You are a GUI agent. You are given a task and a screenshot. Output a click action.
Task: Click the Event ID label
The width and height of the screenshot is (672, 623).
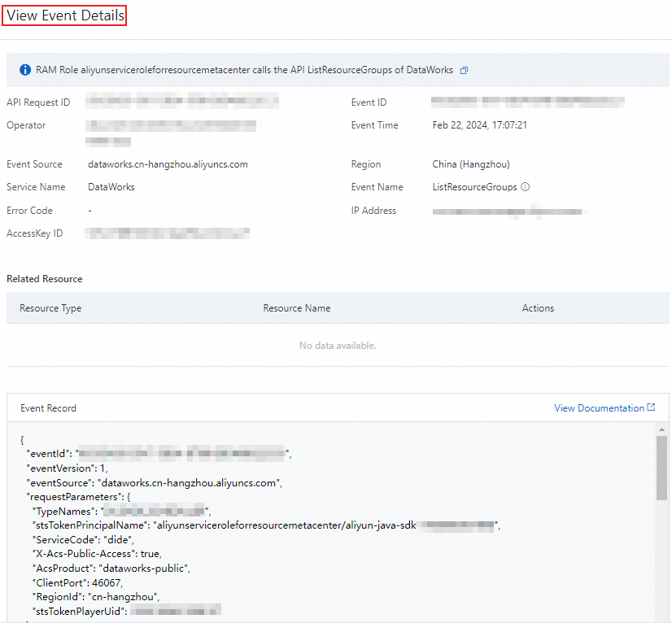pos(369,102)
